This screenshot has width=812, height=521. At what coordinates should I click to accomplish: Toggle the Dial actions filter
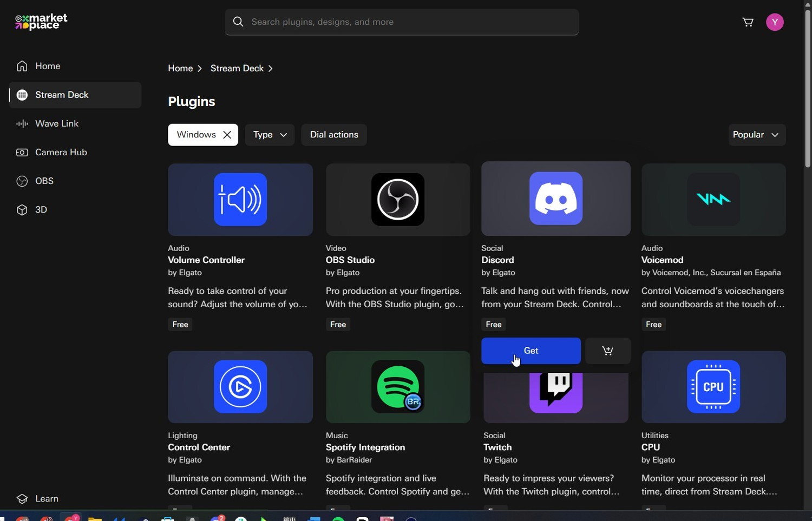tap(334, 135)
